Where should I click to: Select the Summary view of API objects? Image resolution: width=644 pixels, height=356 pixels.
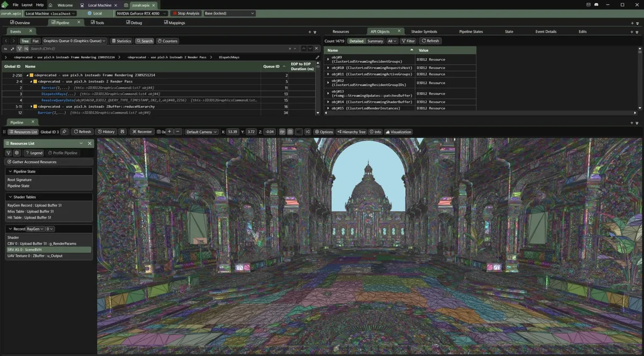point(375,41)
